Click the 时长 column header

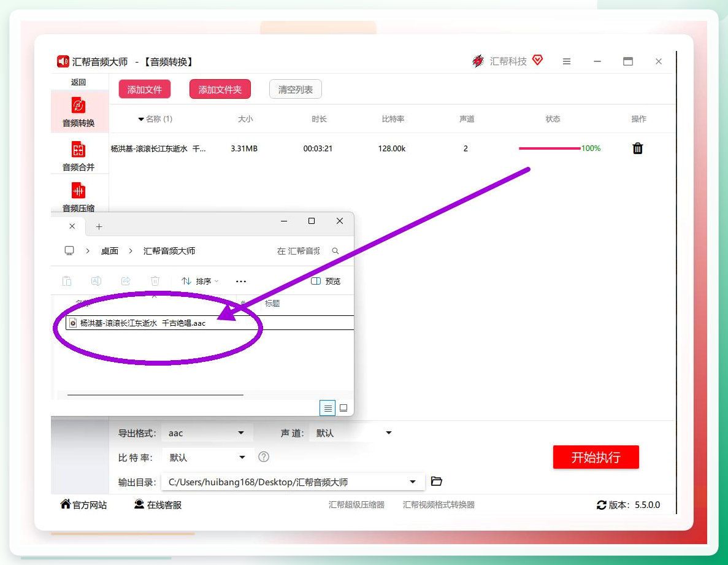pos(319,119)
